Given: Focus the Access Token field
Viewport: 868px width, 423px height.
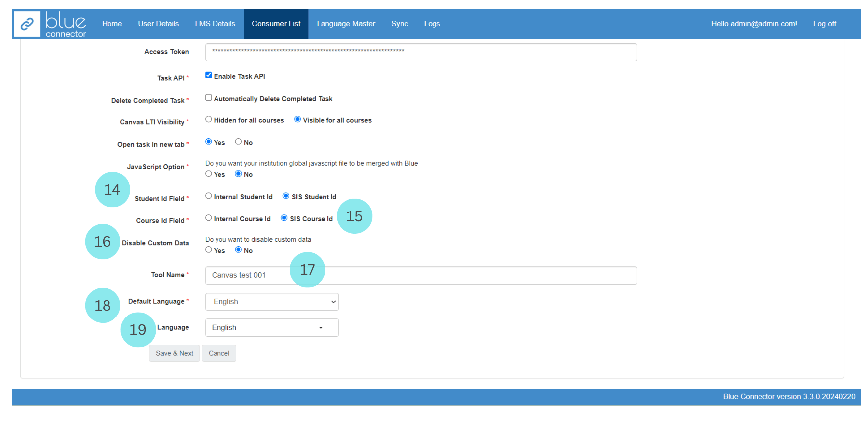Looking at the screenshot, I should pos(421,52).
